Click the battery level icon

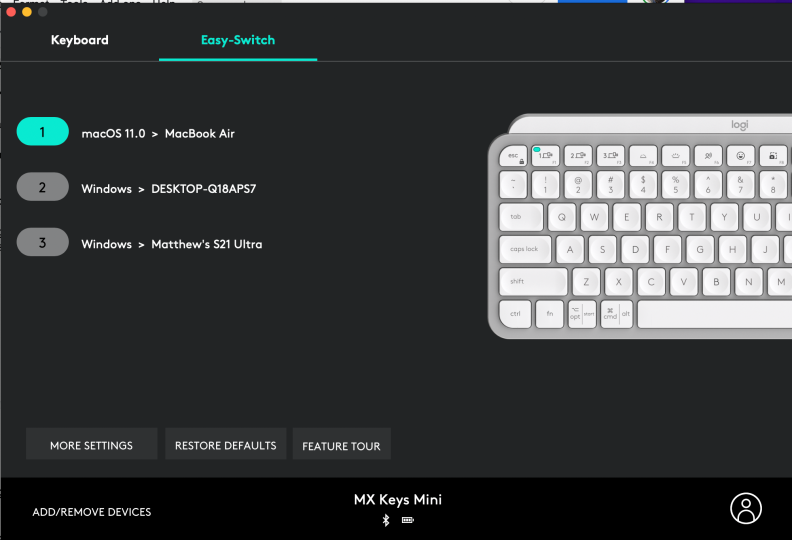pyautogui.click(x=408, y=520)
